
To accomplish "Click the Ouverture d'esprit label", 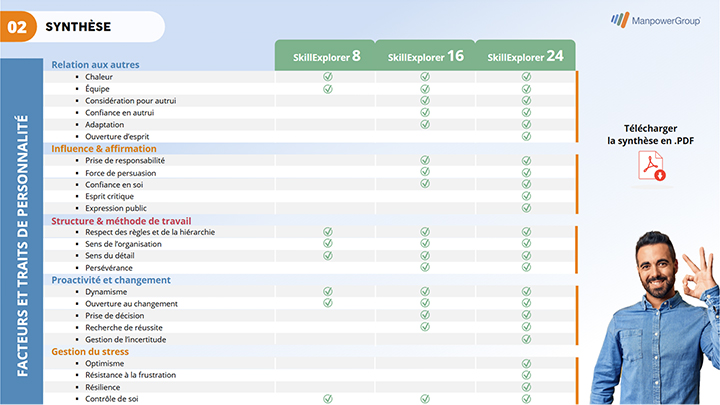I will point(117,136).
